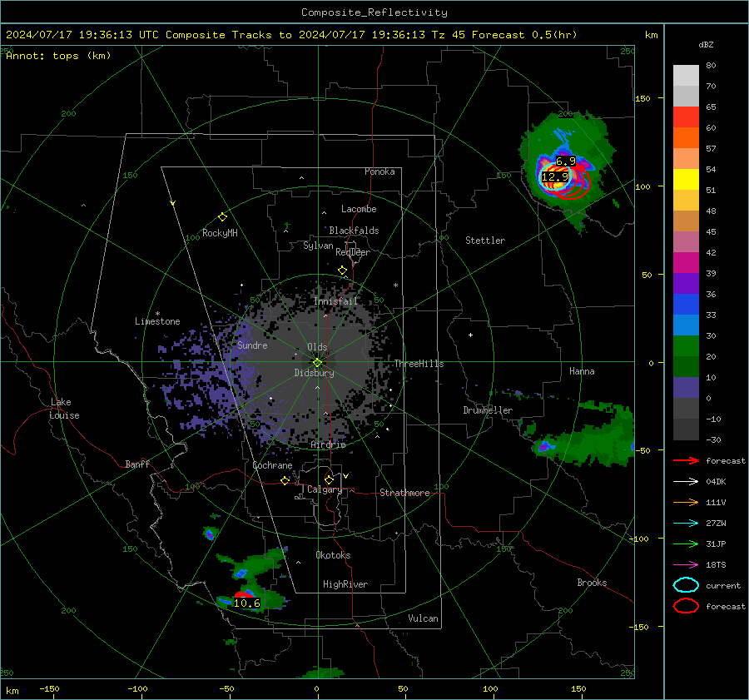749x700 pixels.
Task: Click the dBZ legend heading
Action: point(706,45)
